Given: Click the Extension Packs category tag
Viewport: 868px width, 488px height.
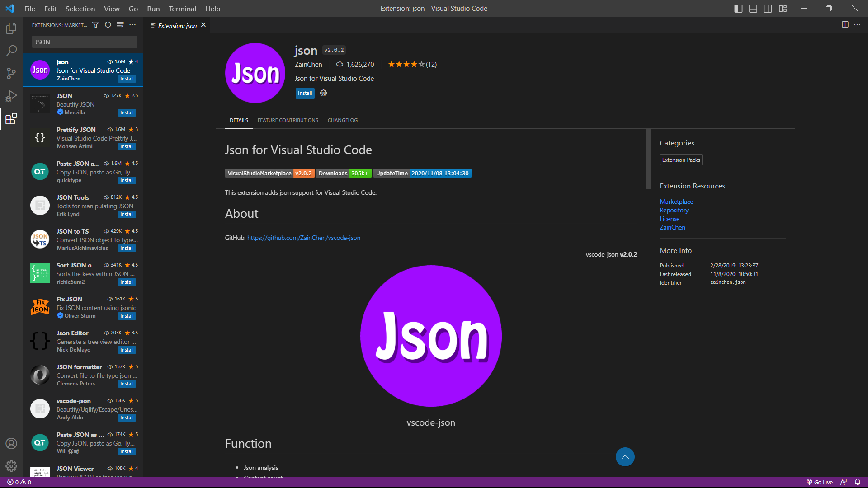Looking at the screenshot, I should click(x=681, y=160).
